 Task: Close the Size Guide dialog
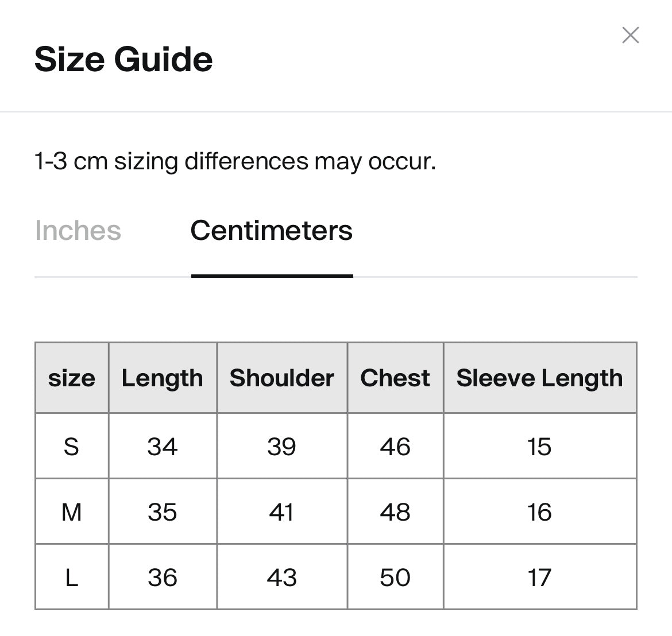(x=630, y=35)
